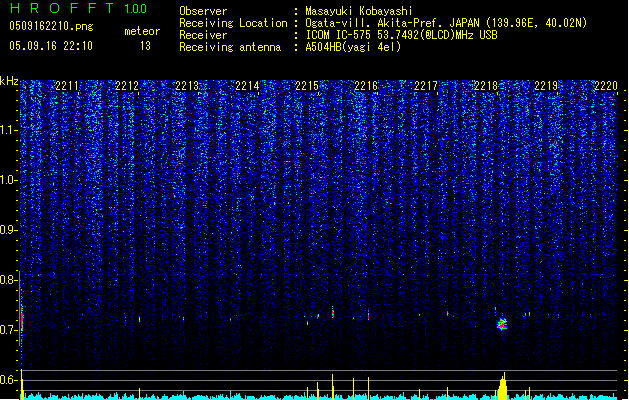This screenshot has width=629, height=400.
Task: Click the 'Receiving Location' label
Action: (233, 23)
